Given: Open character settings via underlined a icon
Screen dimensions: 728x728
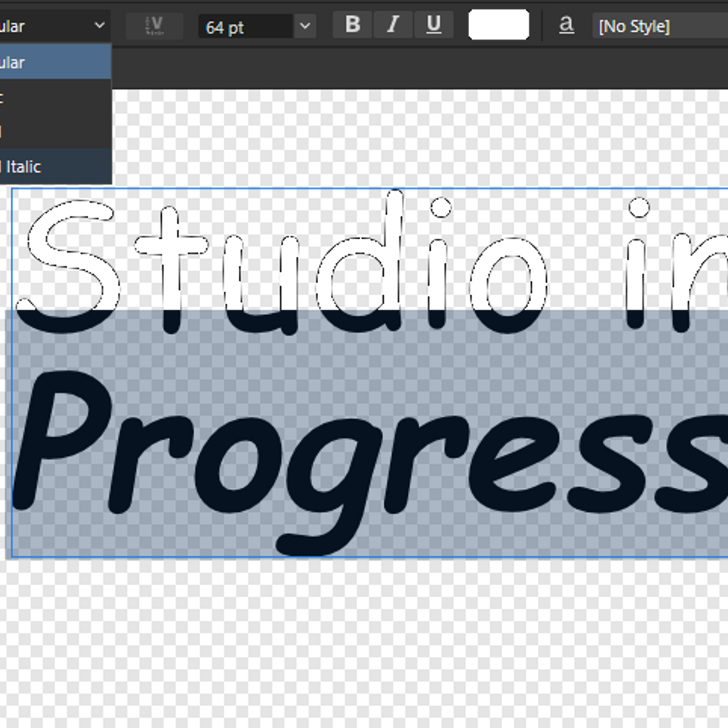Looking at the screenshot, I should click(566, 26).
